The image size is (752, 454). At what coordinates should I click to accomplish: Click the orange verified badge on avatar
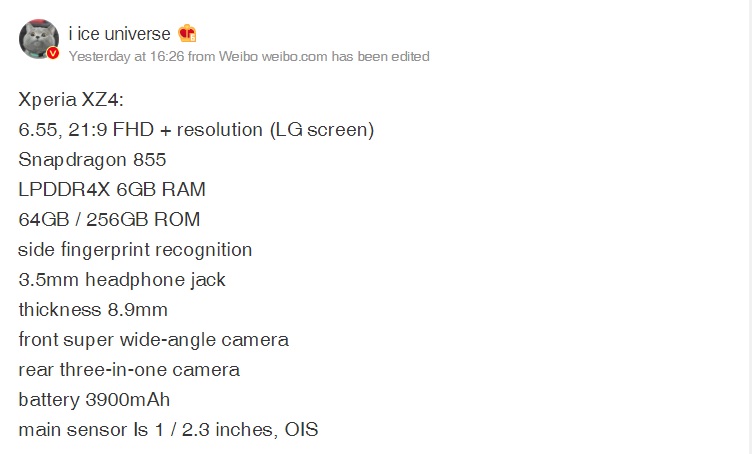(53, 54)
